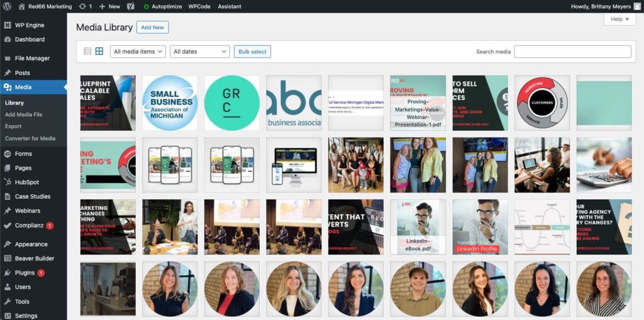Click the updates refresh icon in admin bar
The width and height of the screenshot is (644, 320).
pyautogui.click(x=82, y=6)
